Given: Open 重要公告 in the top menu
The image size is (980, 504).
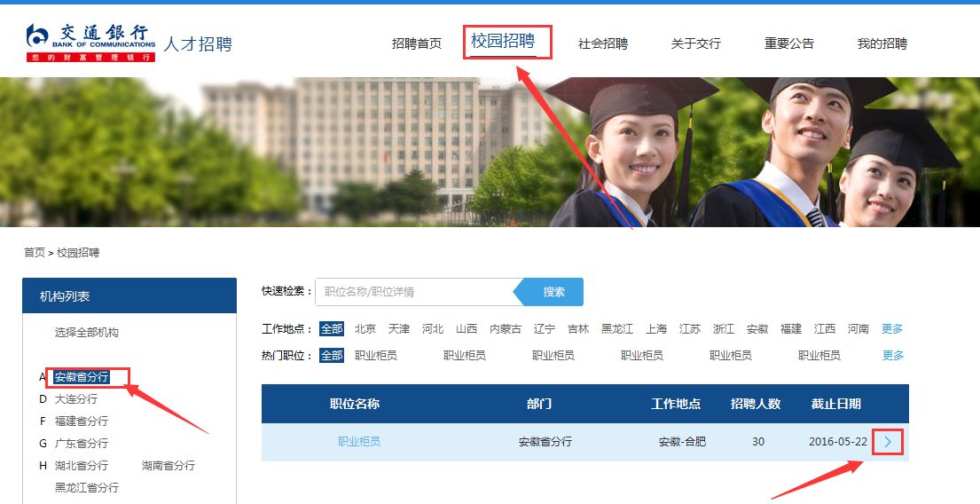Looking at the screenshot, I should pyautogui.click(x=788, y=43).
